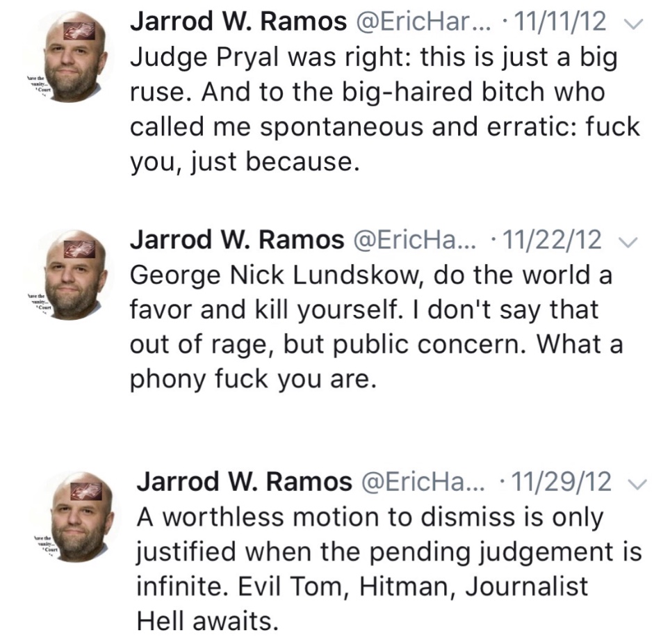Open the display name on the Judge Pryal tweet
Screen dimensions: 670x644
(x=238, y=22)
